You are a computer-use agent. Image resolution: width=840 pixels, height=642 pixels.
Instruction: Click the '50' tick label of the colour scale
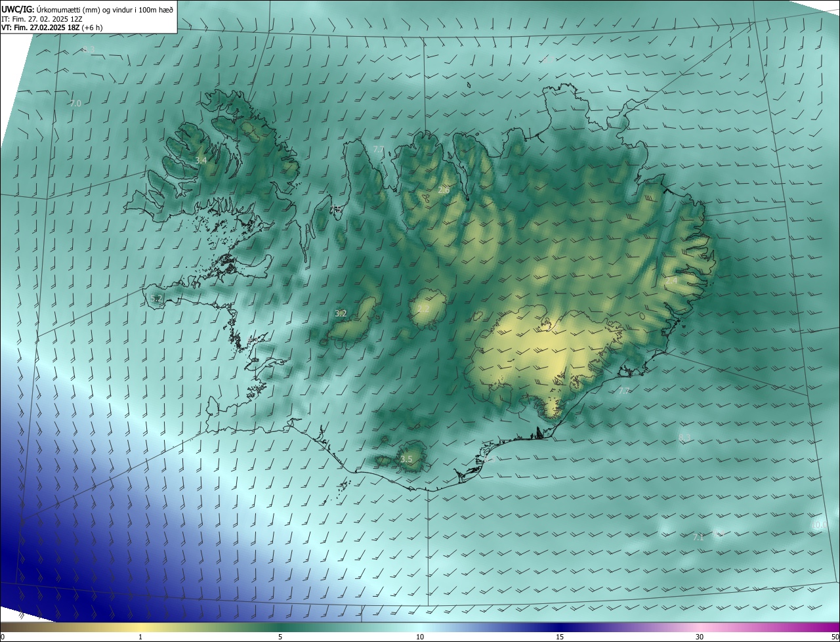(835, 637)
